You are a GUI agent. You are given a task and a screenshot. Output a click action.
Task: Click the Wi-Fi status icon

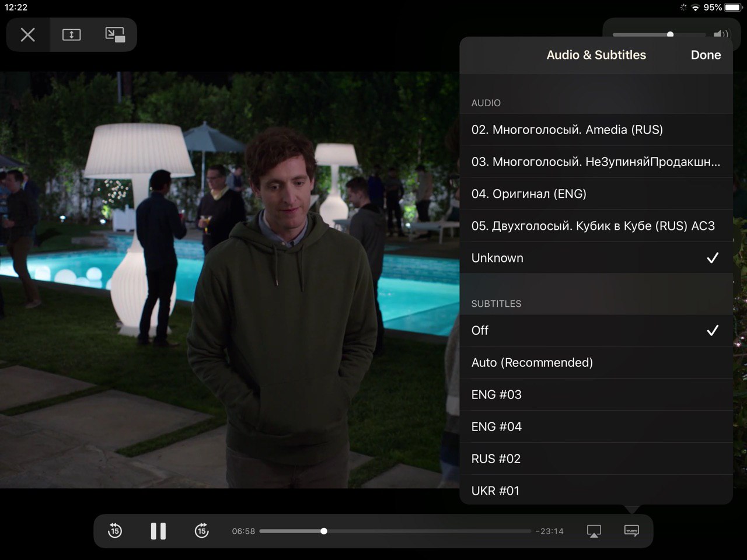tap(695, 8)
